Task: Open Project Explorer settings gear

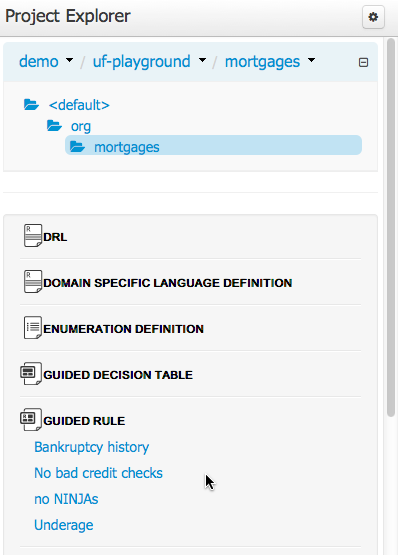Action: click(373, 17)
